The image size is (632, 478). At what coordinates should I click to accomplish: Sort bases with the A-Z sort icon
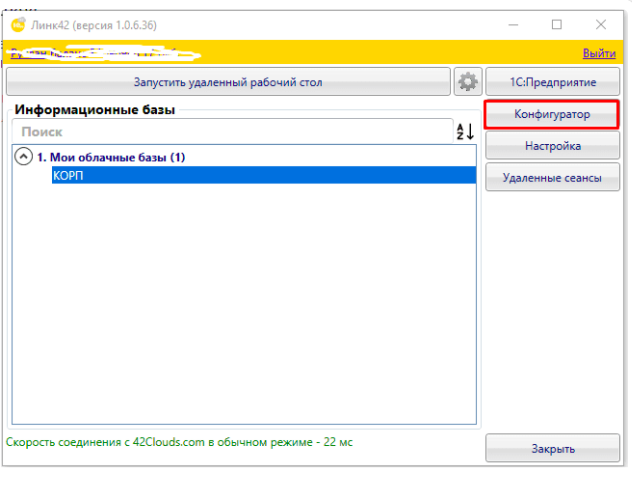tap(465, 132)
